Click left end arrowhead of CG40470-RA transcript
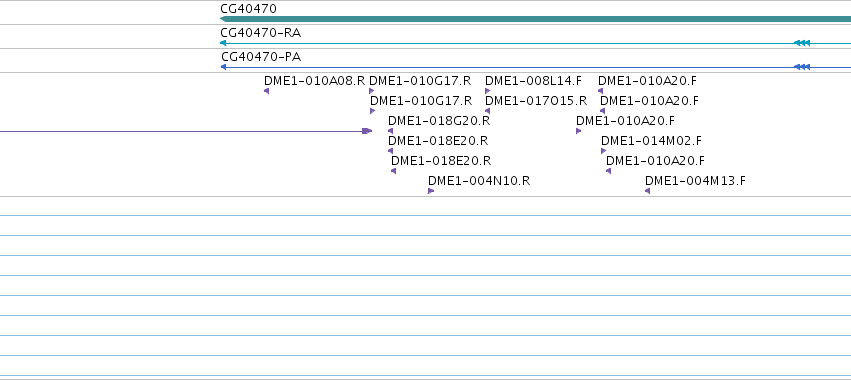This screenshot has height=380, width=851. coord(223,43)
